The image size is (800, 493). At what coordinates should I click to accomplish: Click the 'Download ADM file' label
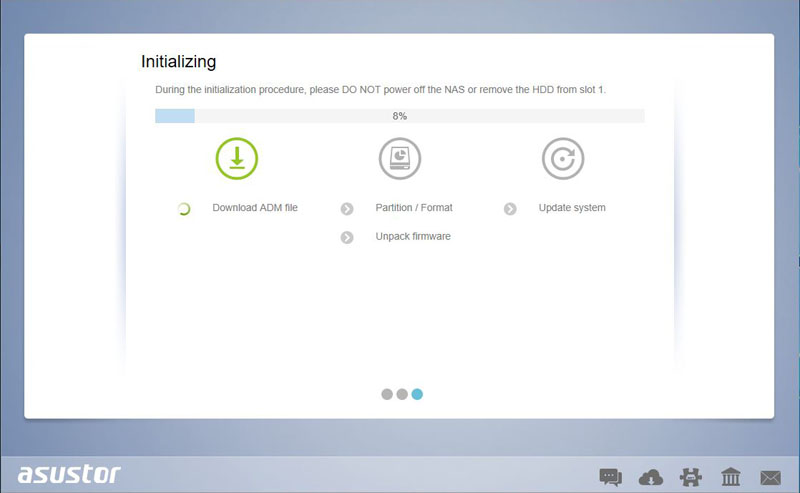(255, 208)
